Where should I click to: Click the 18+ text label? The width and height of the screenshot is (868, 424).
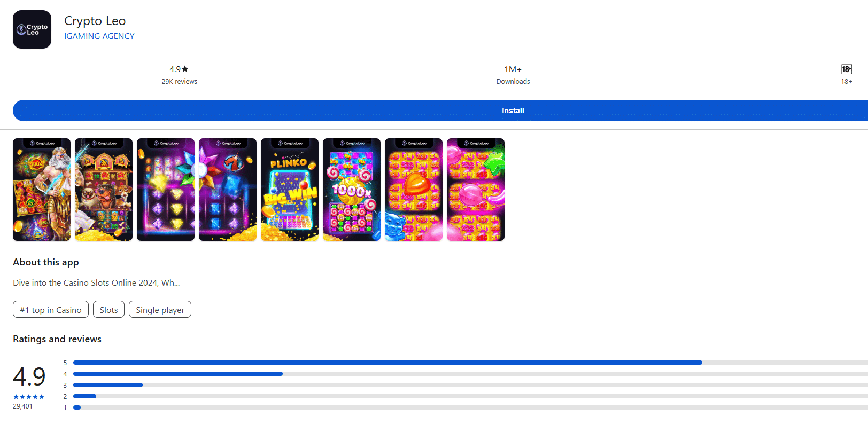[847, 82]
